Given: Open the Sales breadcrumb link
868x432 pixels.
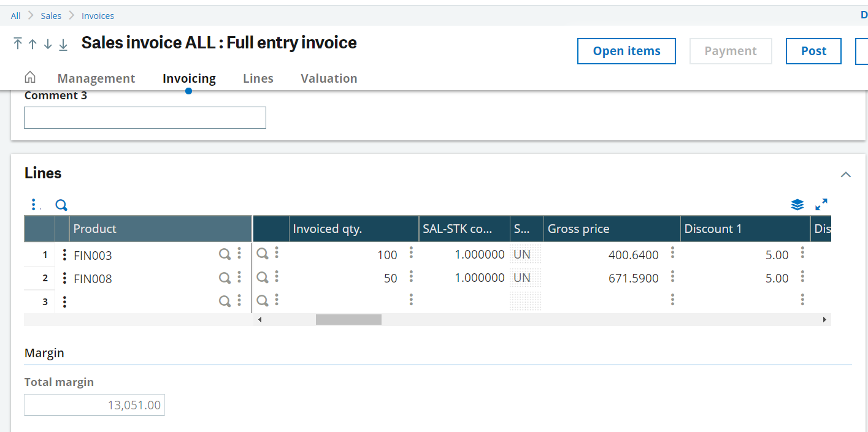Looking at the screenshot, I should click(51, 15).
